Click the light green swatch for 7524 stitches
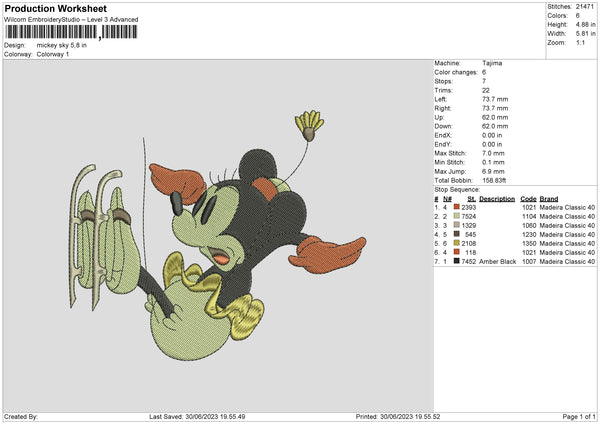The width and height of the screenshot is (600, 424). click(457, 216)
